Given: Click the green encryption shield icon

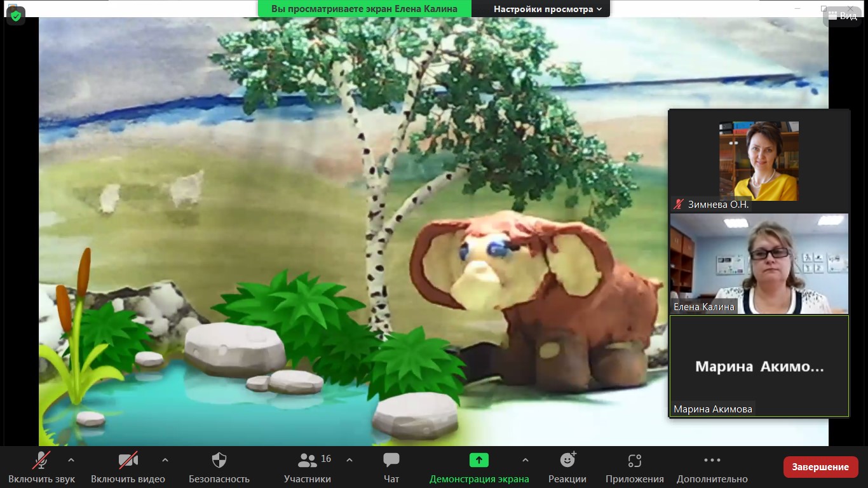Looking at the screenshot, I should tap(16, 16).
